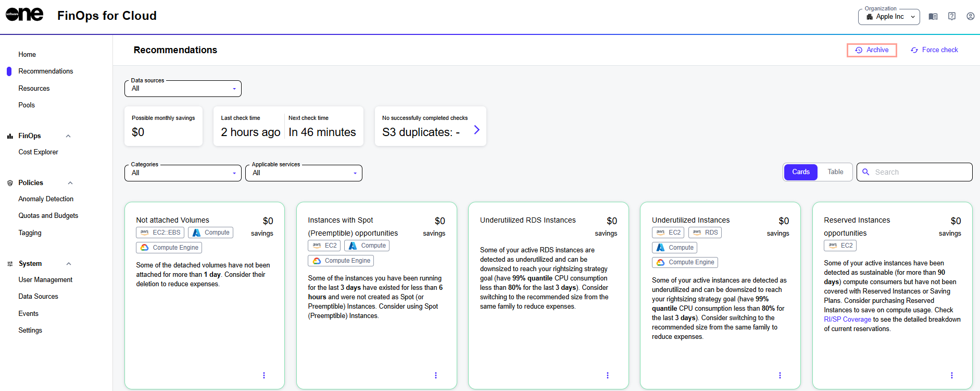Open Not attached Volumes card options menu
This screenshot has height=391, width=980.
[264, 375]
